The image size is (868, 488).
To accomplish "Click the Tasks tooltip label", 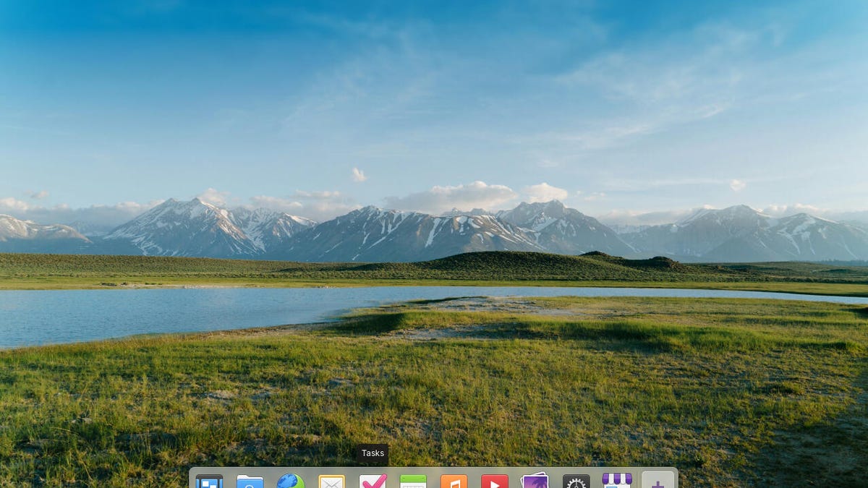I will (x=372, y=454).
